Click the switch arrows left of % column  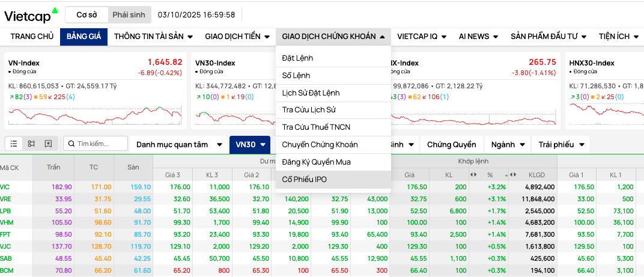(x=473, y=175)
